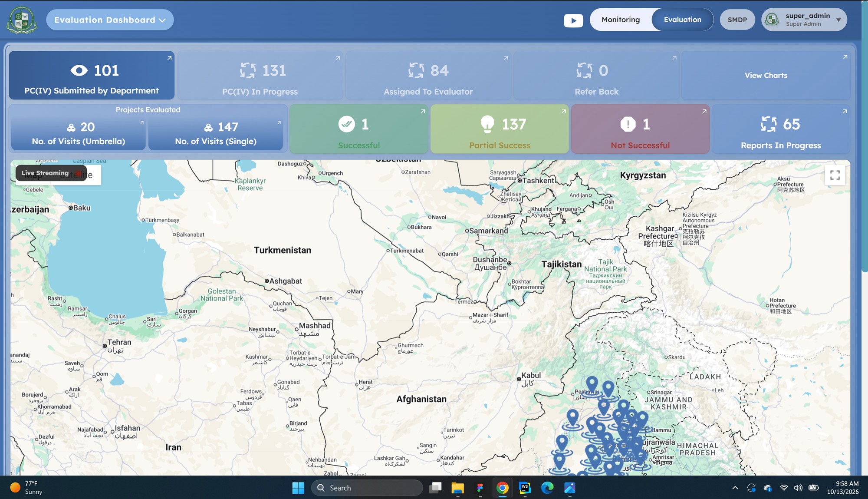Open PC(IV) Submitted by Department card
868x499 pixels.
coord(92,75)
